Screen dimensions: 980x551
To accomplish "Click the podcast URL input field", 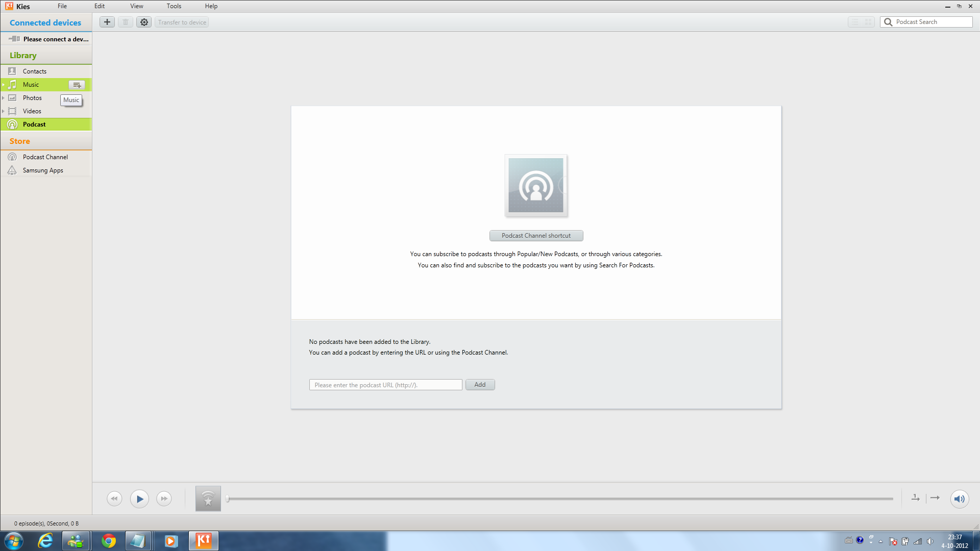I will click(x=385, y=385).
